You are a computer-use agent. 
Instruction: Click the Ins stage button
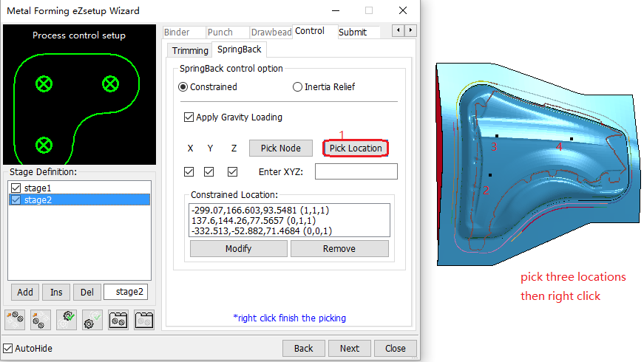56,293
